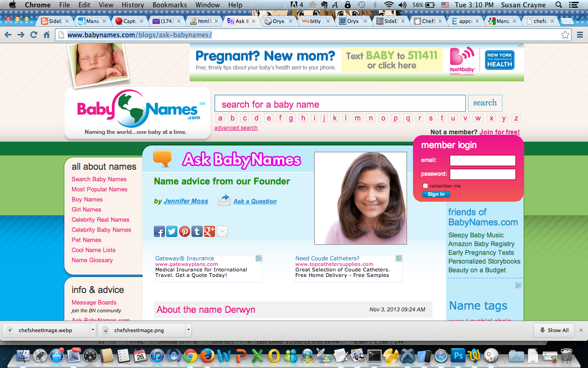The height and width of the screenshot is (368, 588).
Task: Click the Sign in button
Action: tap(436, 194)
